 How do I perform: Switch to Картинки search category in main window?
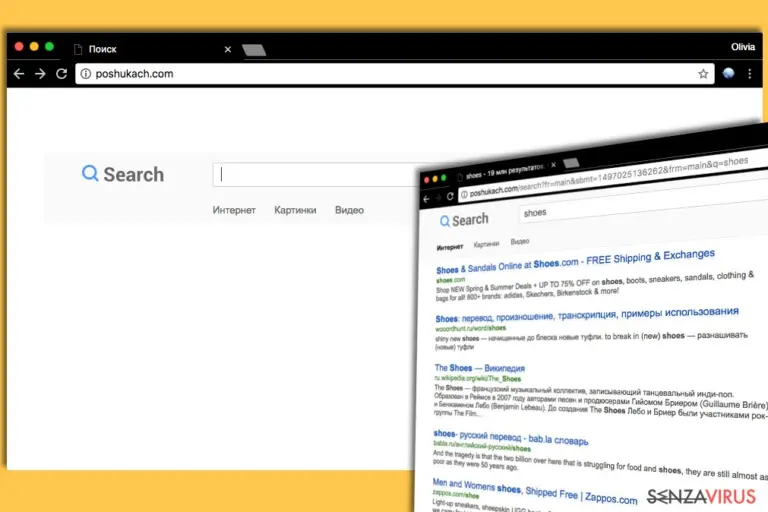click(x=295, y=210)
